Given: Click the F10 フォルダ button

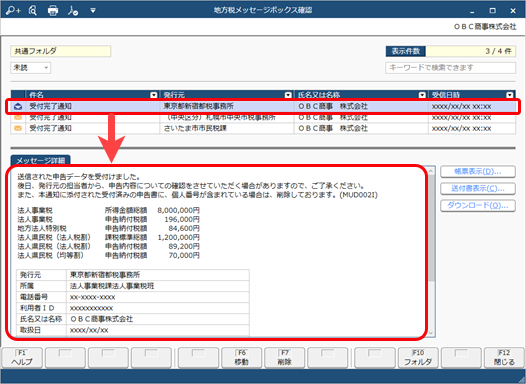Looking at the screenshot, I should (418, 358).
